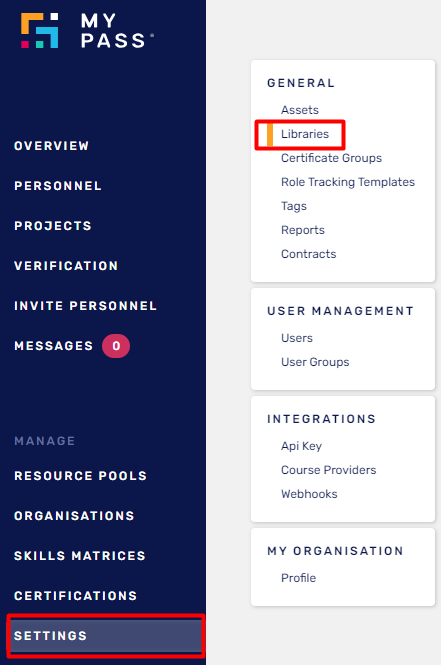Go to the Personnel section
This screenshot has height=665, width=441.
pyautogui.click(x=58, y=186)
